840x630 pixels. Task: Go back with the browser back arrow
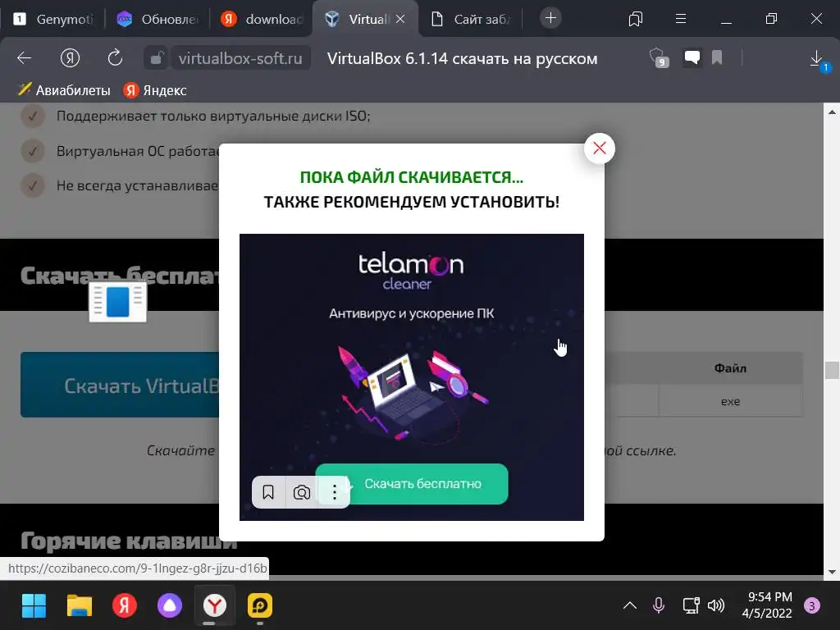click(x=24, y=58)
